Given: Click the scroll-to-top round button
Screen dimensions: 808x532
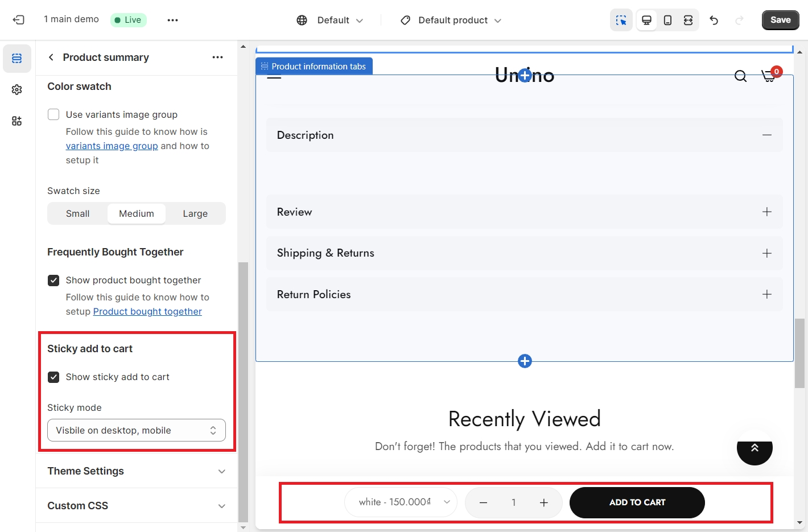Looking at the screenshot, I should [x=755, y=448].
